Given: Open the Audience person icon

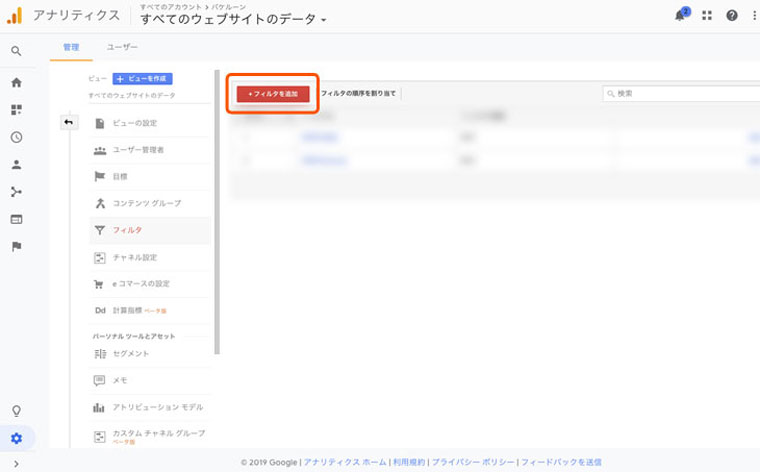Looking at the screenshot, I should [16, 165].
